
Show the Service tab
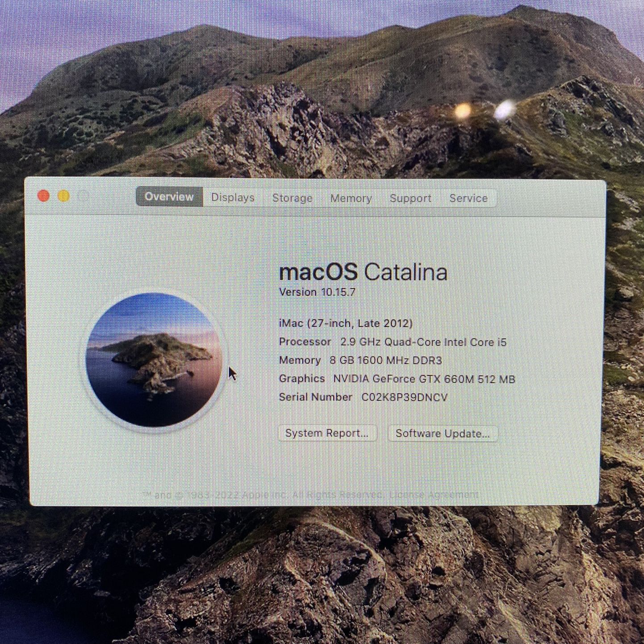click(x=468, y=198)
